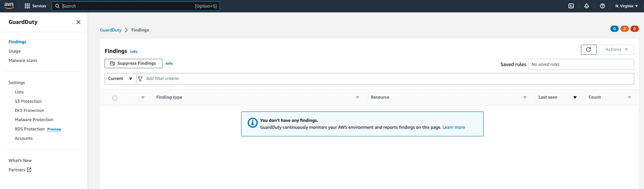The height and width of the screenshot is (189, 644).
Task: Refresh the findings list
Action: click(589, 49)
